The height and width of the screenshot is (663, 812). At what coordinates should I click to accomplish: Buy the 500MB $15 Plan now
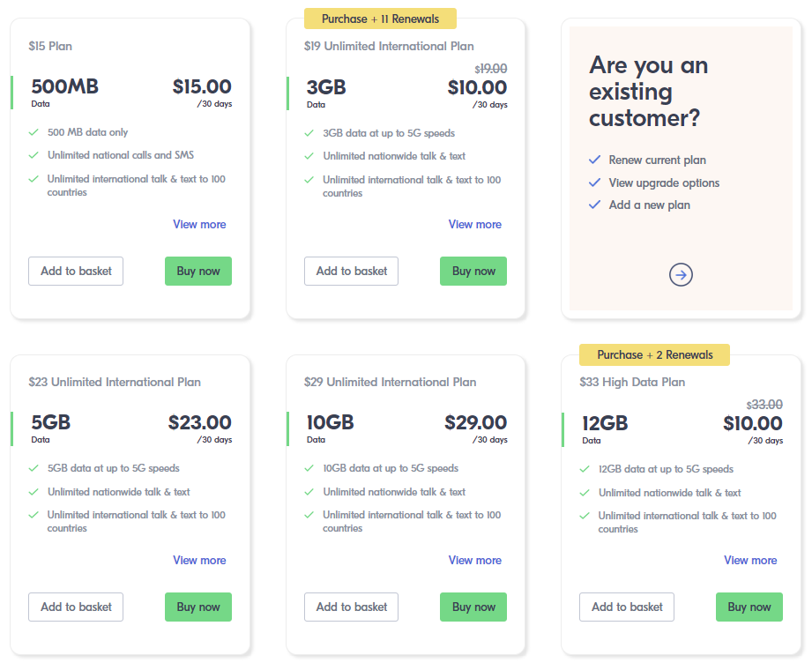pyautogui.click(x=198, y=271)
